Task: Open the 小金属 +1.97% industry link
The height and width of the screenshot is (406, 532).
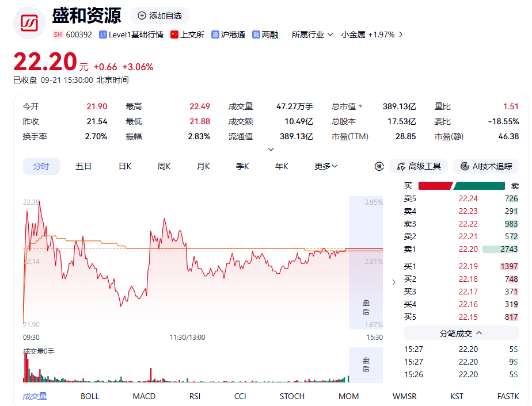Action: pos(372,35)
